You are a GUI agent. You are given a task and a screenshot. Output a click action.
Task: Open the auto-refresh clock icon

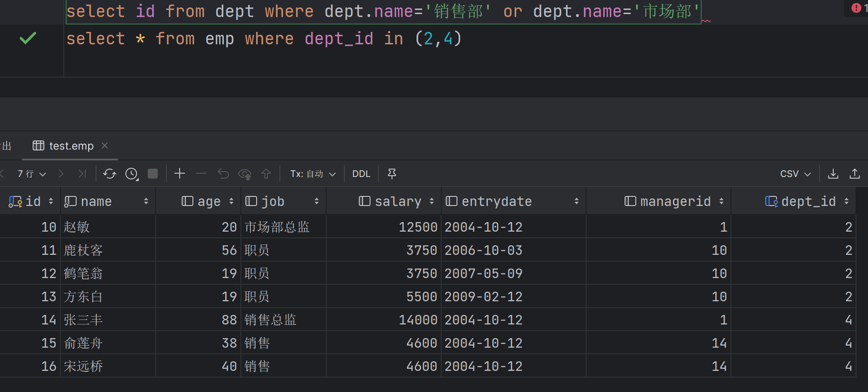132,174
